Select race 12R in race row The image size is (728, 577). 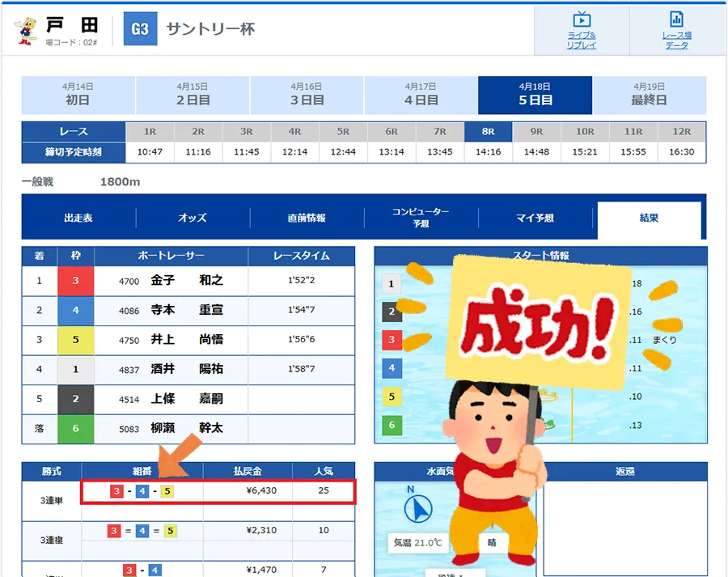[681, 131]
